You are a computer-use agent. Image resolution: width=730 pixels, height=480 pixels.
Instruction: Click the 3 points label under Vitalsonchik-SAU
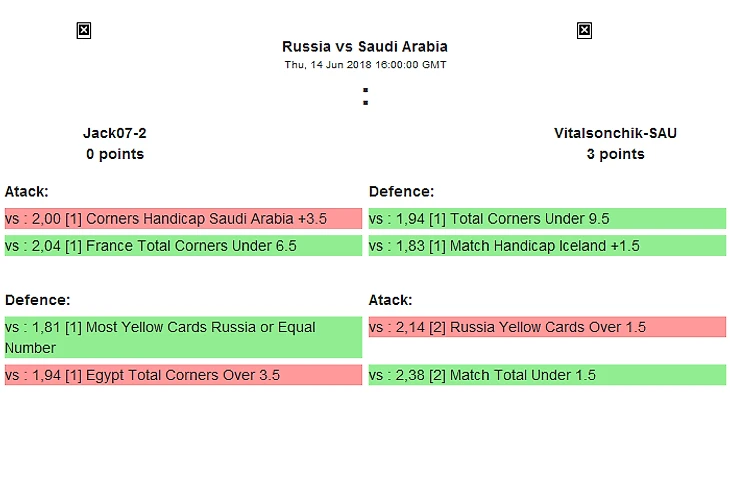615,154
